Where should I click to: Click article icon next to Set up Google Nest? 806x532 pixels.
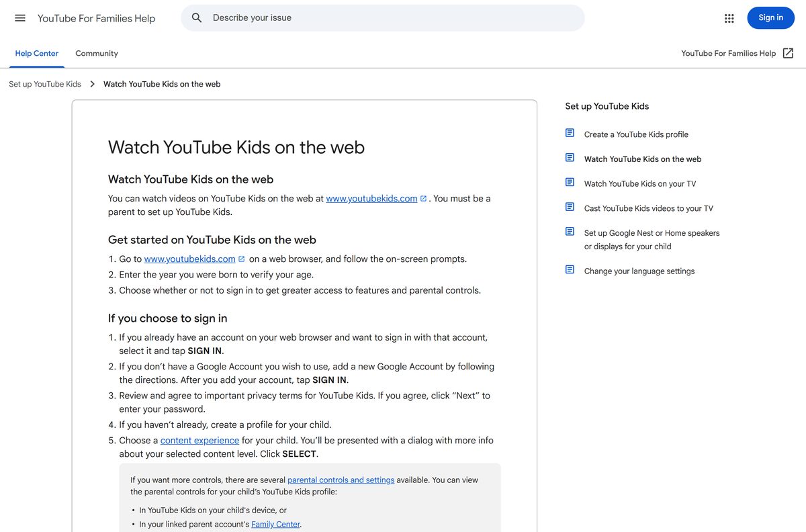coord(570,232)
